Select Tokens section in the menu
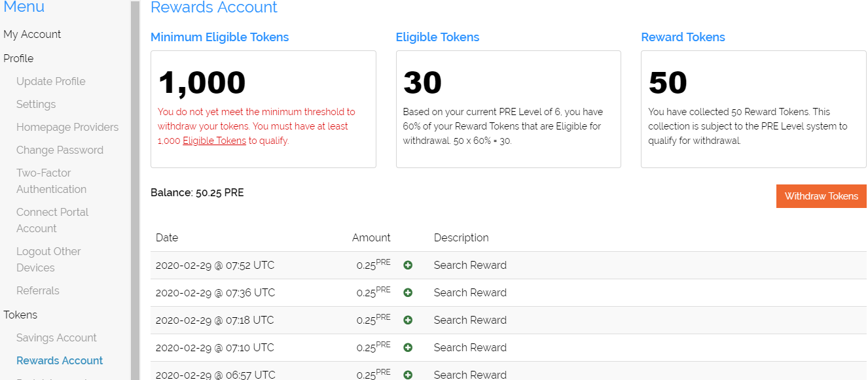This screenshot has height=380, width=868. click(x=20, y=315)
